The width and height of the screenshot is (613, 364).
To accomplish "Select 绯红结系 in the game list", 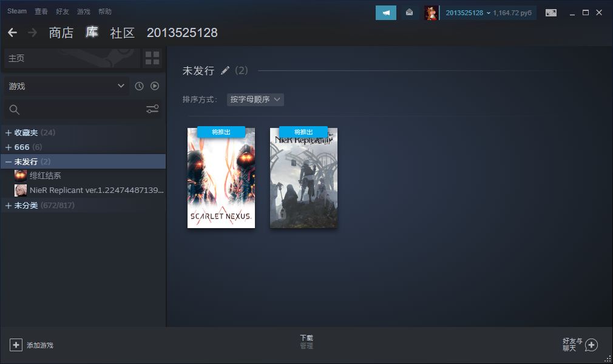I will (x=46, y=176).
